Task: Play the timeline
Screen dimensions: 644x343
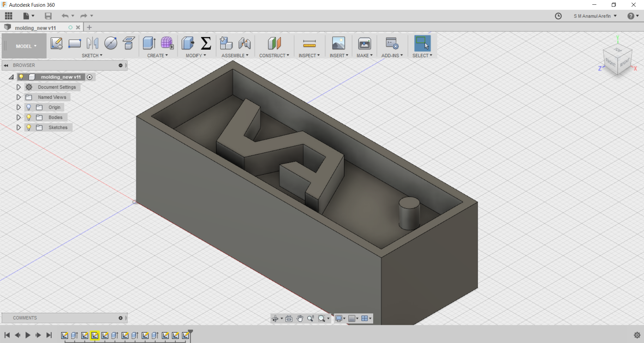Action: (28, 335)
